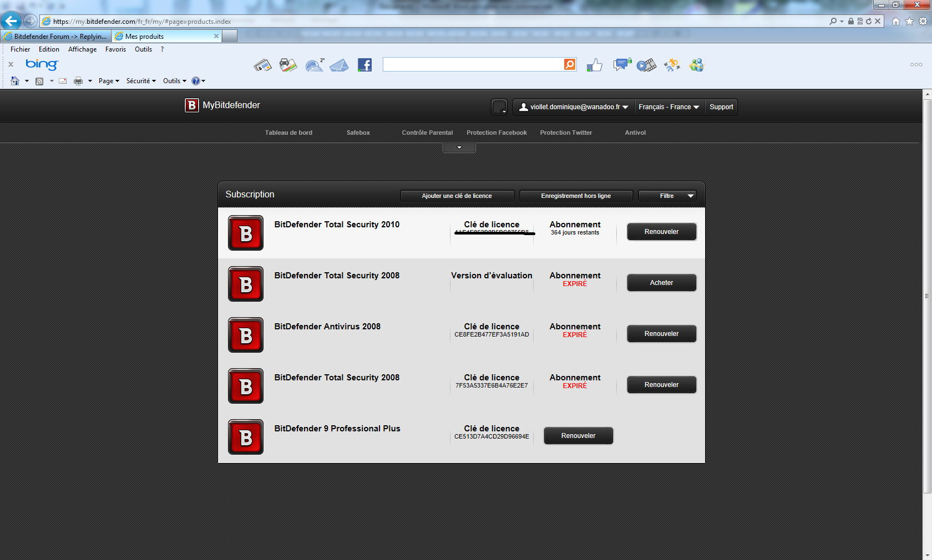Open the Bing news icon in toolbar
The width and height of the screenshot is (932, 560).
(x=263, y=65)
